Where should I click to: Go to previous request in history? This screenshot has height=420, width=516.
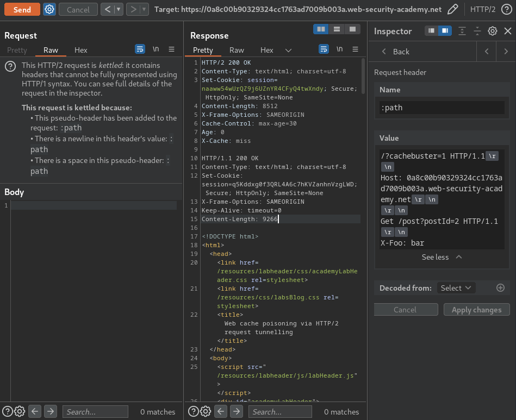click(107, 10)
